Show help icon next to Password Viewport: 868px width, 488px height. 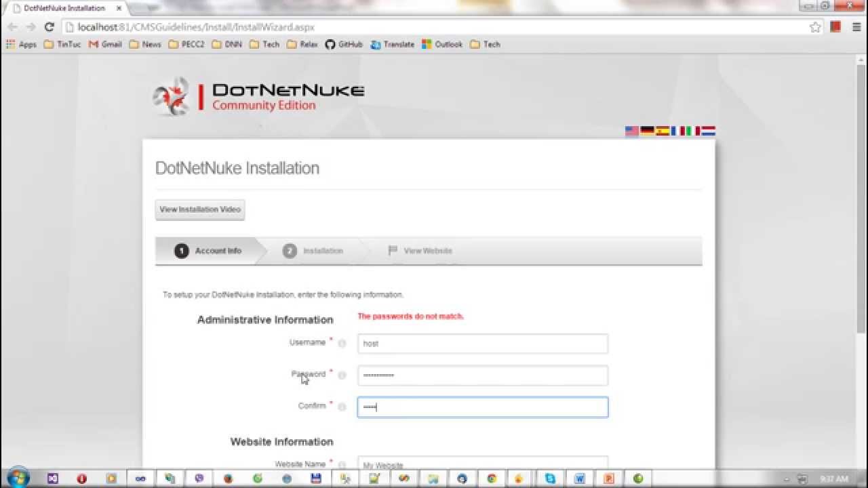click(342, 375)
